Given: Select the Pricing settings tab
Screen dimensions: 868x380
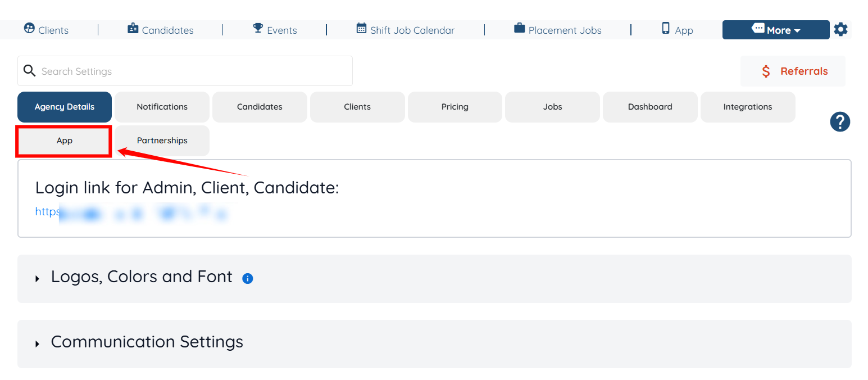Looking at the screenshot, I should point(455,107).
